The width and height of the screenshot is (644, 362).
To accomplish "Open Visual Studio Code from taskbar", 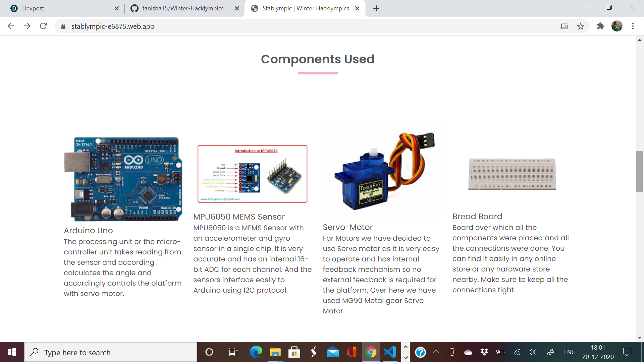I will pos(390,352).
